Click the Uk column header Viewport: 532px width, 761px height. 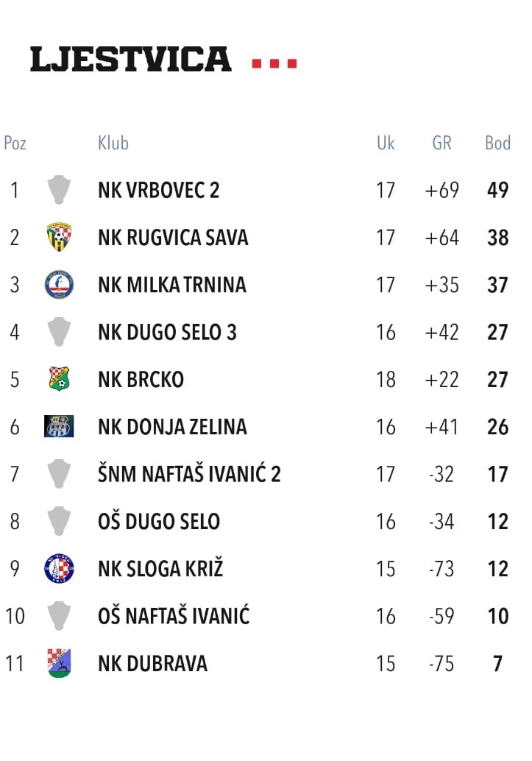386,143
